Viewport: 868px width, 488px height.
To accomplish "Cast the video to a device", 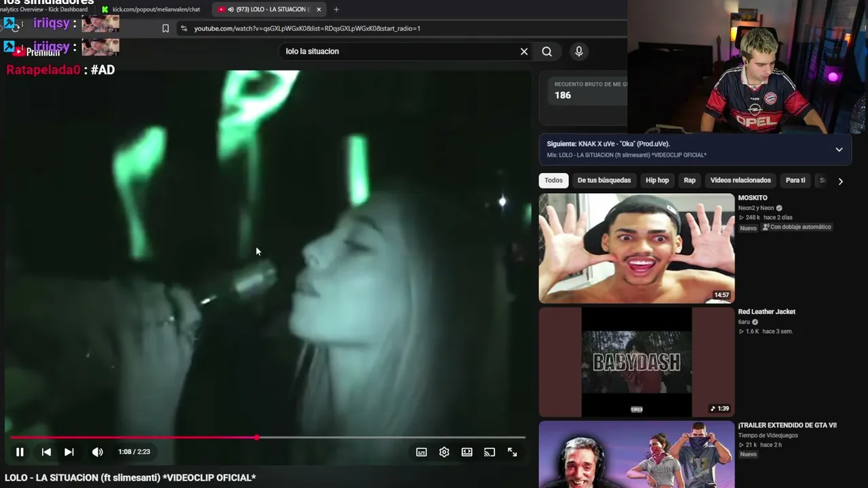I will (490, 452).
